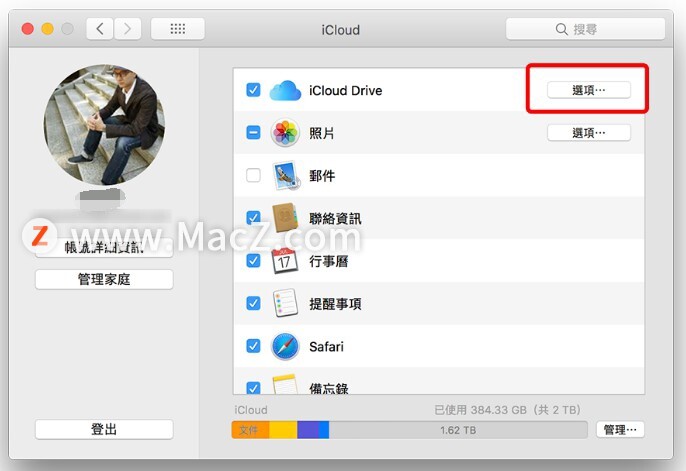Click the magnifier icon in the search field

coord(561,29)
